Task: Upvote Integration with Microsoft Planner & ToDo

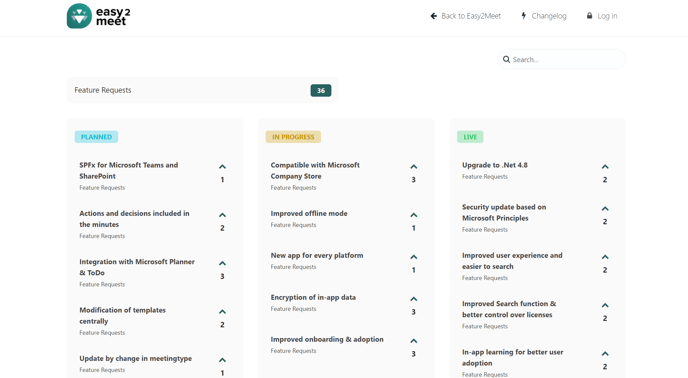Action: click(x=222, y=263)
